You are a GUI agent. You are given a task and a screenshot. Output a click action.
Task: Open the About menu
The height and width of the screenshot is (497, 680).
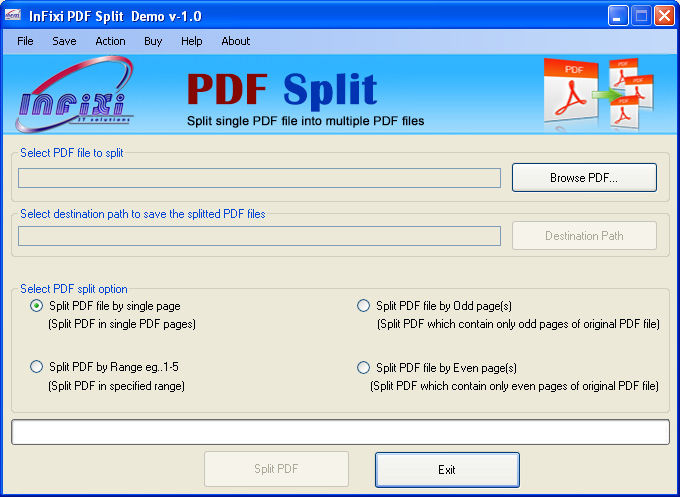pos(235,41)
